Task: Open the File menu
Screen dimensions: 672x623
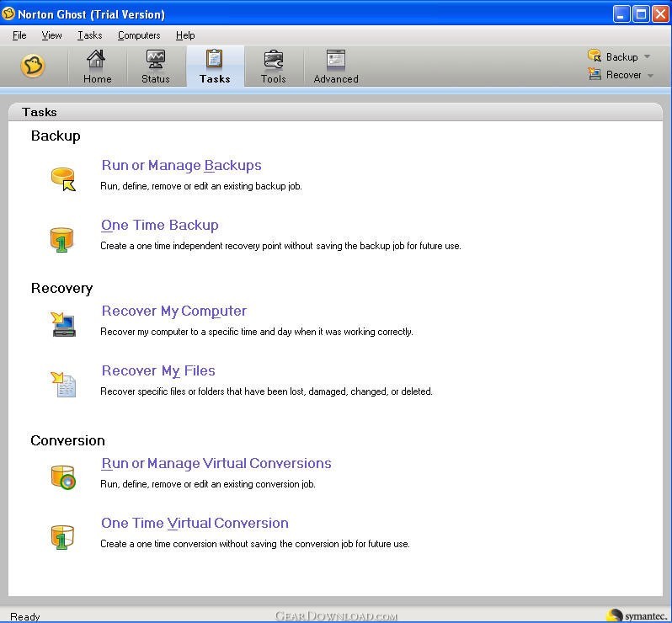Action: click(19, 35)
